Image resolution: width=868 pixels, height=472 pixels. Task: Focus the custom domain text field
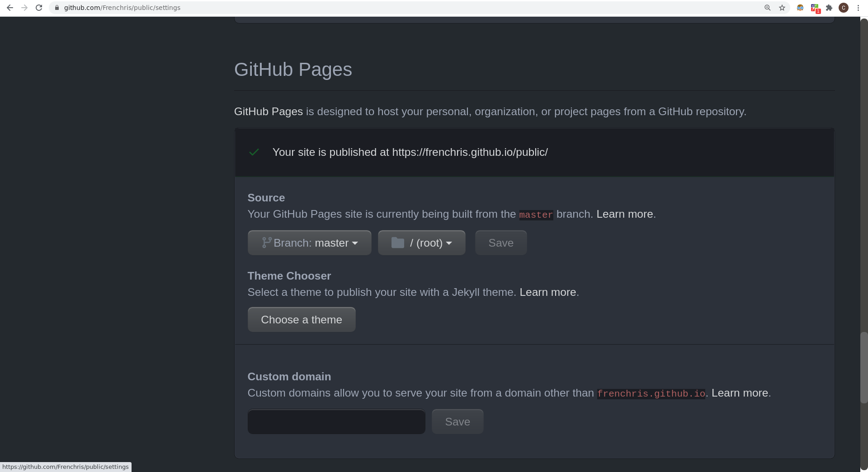coord(336,422)
